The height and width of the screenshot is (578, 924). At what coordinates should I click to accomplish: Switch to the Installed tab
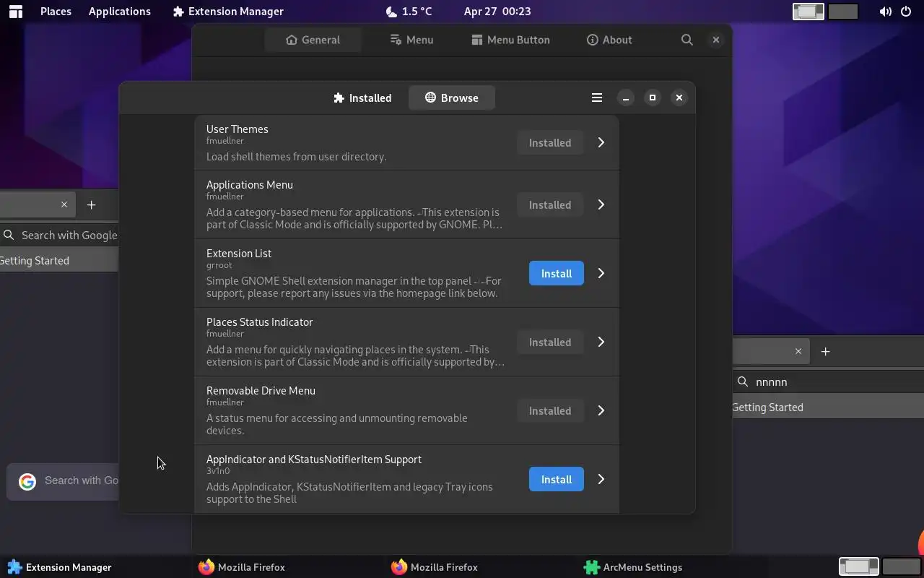coord(362,98)
